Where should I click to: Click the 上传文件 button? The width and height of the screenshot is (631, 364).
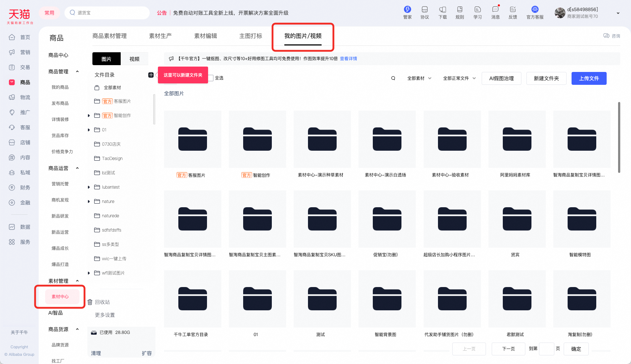tap(589, 78)
